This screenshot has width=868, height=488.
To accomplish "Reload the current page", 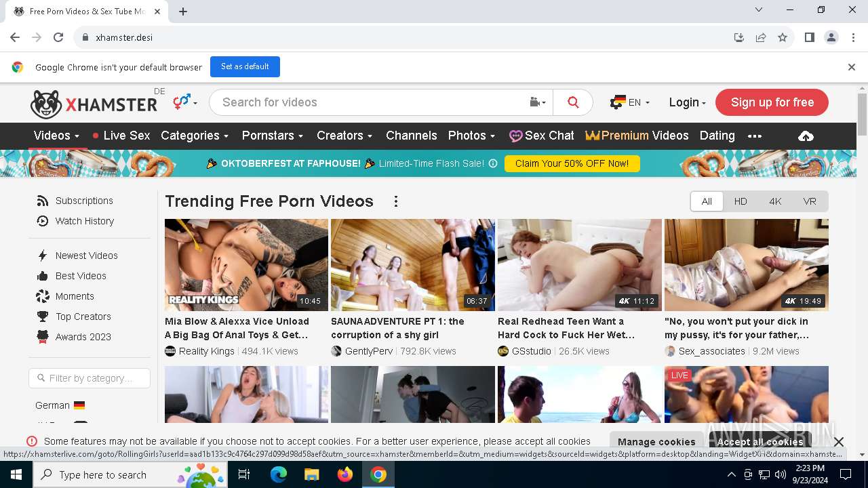I will (x=58, y=37).
